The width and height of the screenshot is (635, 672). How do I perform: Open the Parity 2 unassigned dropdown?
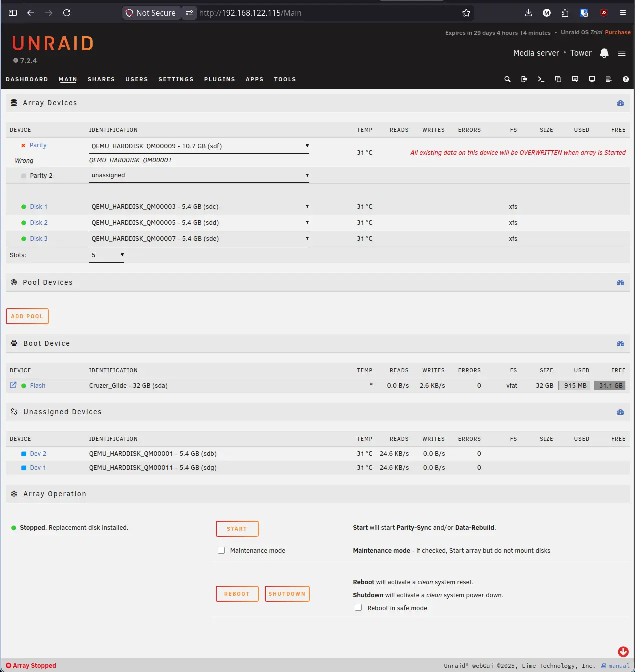(x=199, y=175)
